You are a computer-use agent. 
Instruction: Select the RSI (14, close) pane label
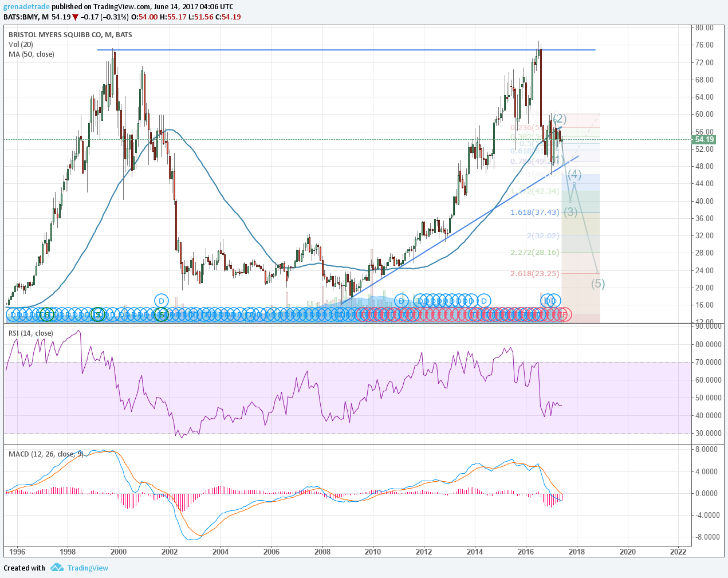[x=31, y=333]
